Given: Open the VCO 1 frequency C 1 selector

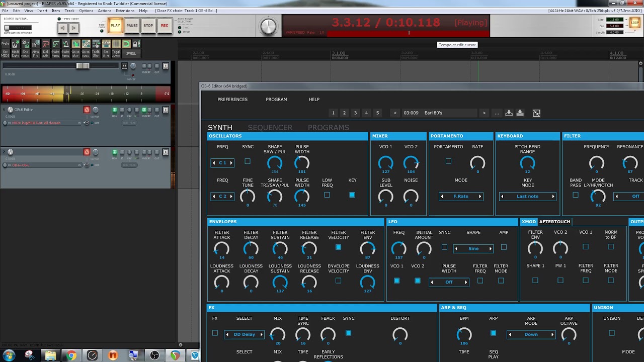Looking at the screenshot, I should tap(222, 163).
